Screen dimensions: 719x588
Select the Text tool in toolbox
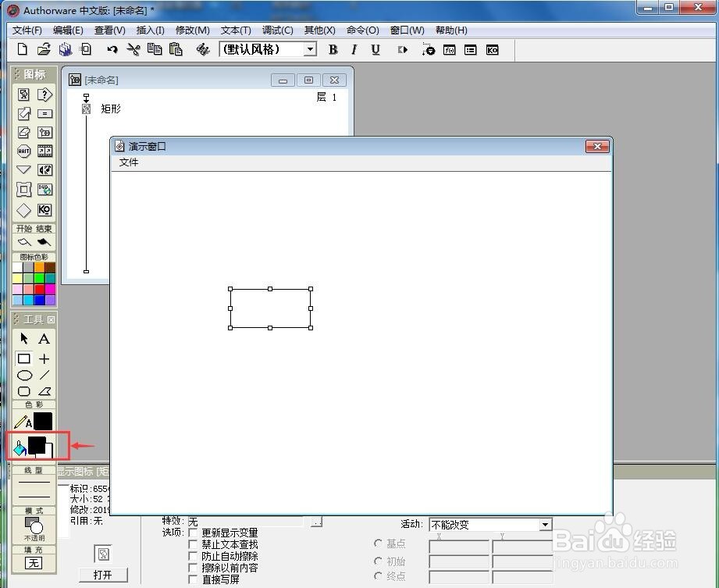(44, 339)
